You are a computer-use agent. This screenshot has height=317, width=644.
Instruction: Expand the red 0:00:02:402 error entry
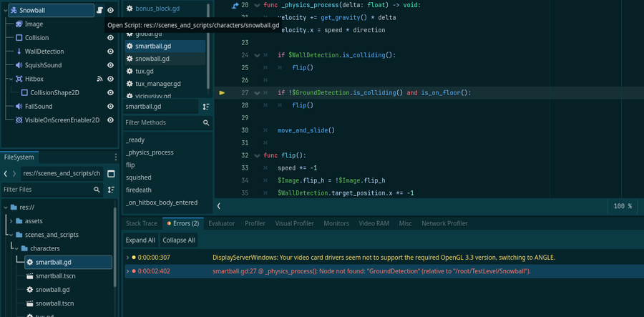pos(127,271)
